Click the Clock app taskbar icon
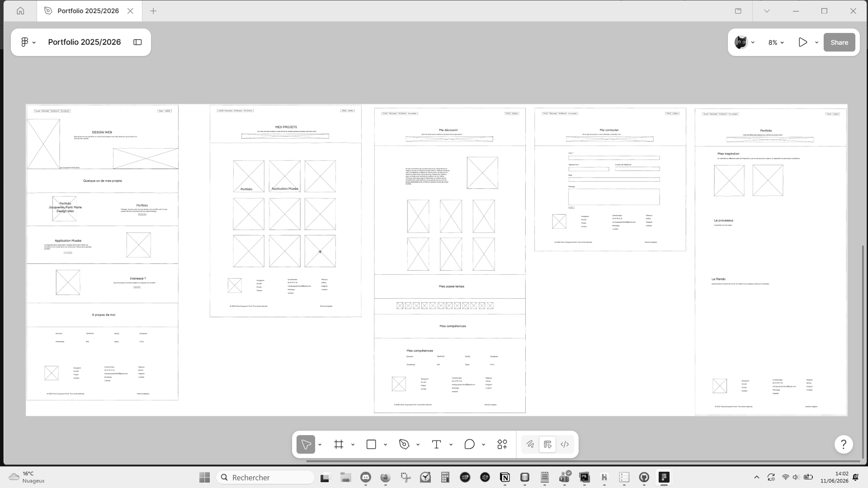Viewport: 868px width, 488px height. point(425,478)
